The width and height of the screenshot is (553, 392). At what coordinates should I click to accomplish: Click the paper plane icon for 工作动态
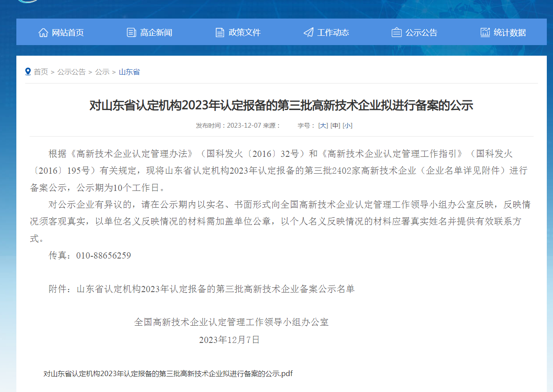308,32
